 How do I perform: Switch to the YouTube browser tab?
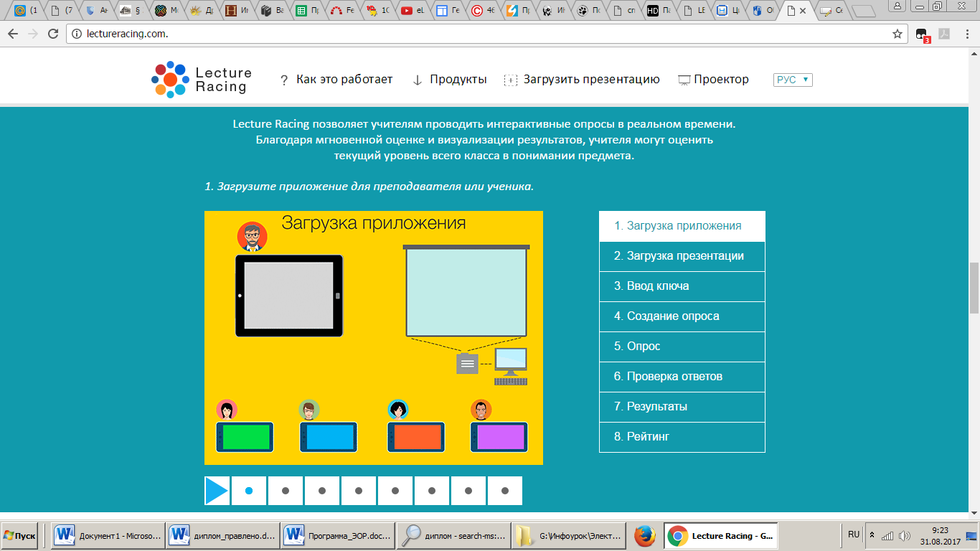point(413,10)
